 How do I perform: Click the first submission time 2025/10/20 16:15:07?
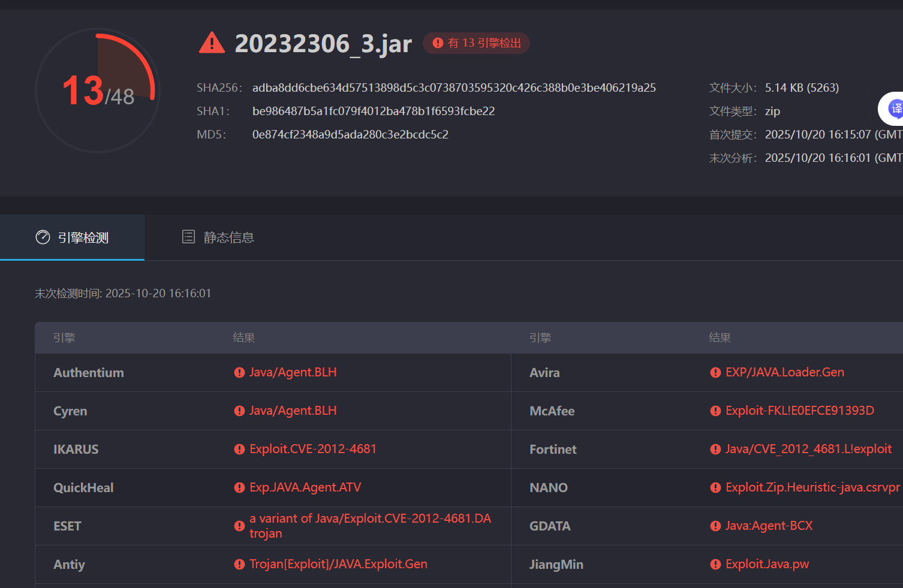[833, 134]
